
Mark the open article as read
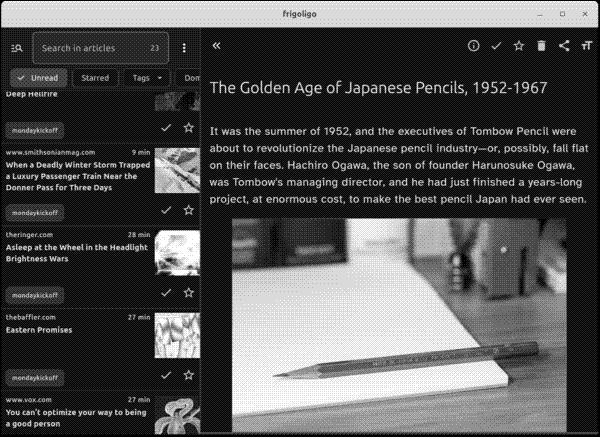(496, 46)
